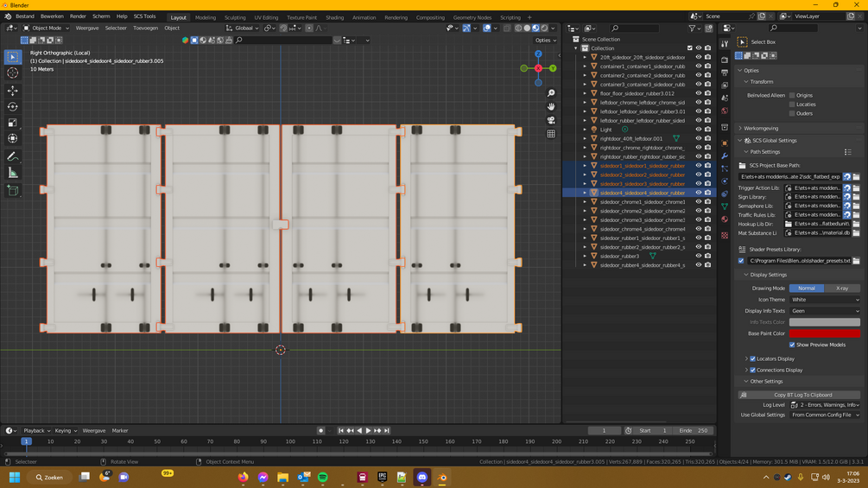The image size is (868, 488).
Task: Enable the Origins checkbox
Action: [x=792, y=95]
